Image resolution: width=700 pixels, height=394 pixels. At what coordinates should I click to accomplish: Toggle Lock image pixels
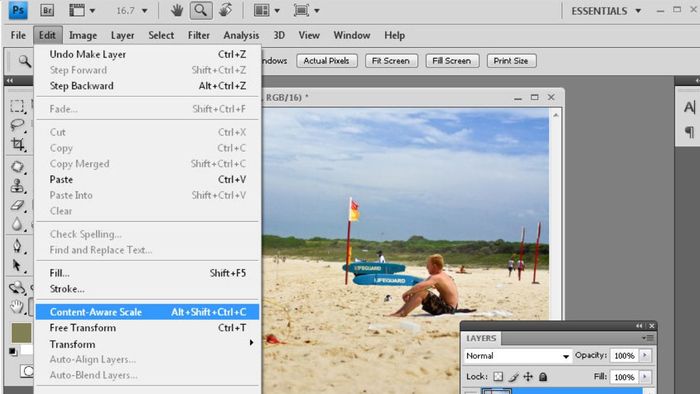pos(513,377)
